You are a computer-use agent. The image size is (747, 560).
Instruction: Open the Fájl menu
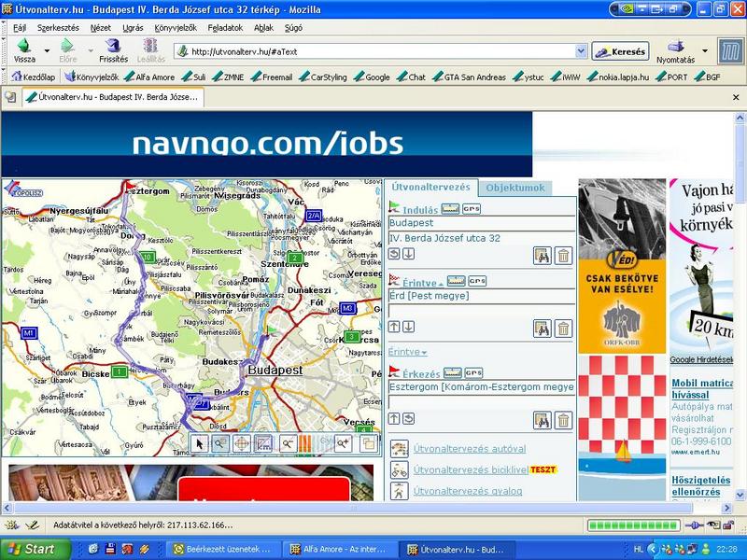(x=20, y=28)
